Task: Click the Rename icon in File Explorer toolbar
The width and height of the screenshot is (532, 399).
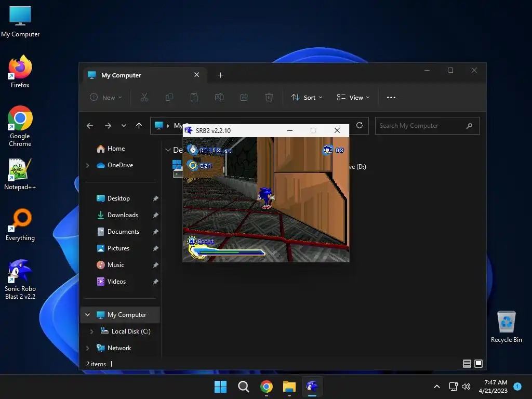Action: [219, 97]
